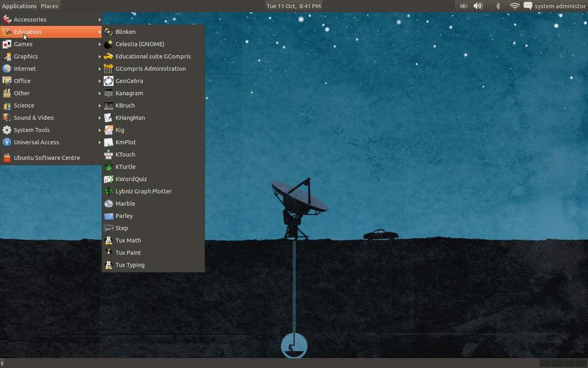Launch Tux Math from the list

(153, 240)
